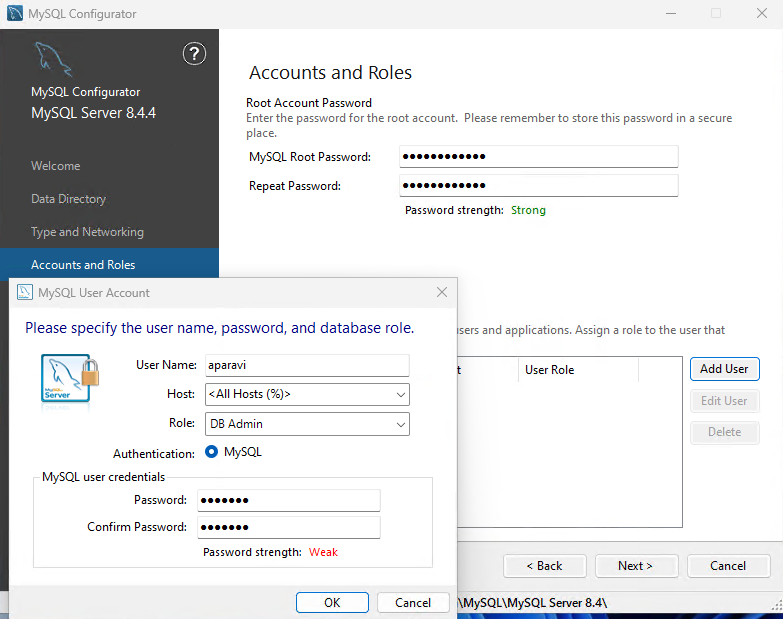Click the disabled Edit User button
783x619 pixels.
pos(725,401)
